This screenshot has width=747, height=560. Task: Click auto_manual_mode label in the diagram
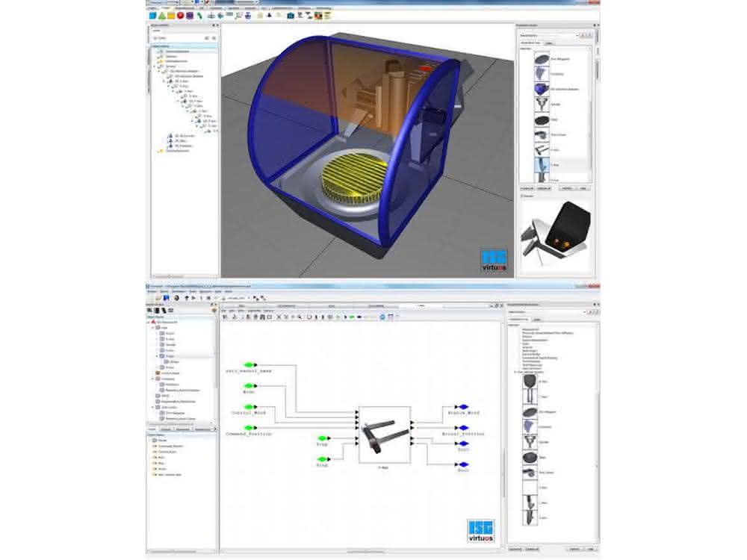[248, 371]
